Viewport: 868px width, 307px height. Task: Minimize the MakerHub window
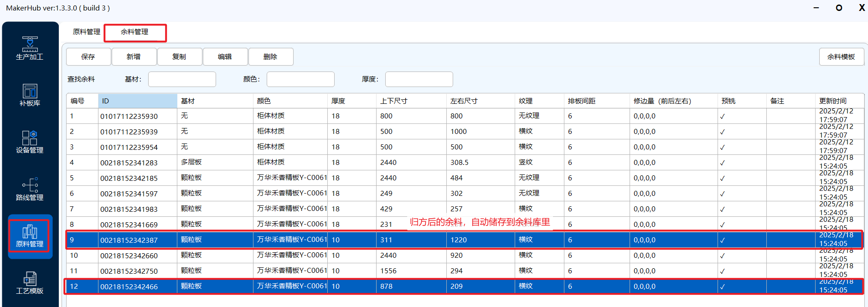[816, 8]
